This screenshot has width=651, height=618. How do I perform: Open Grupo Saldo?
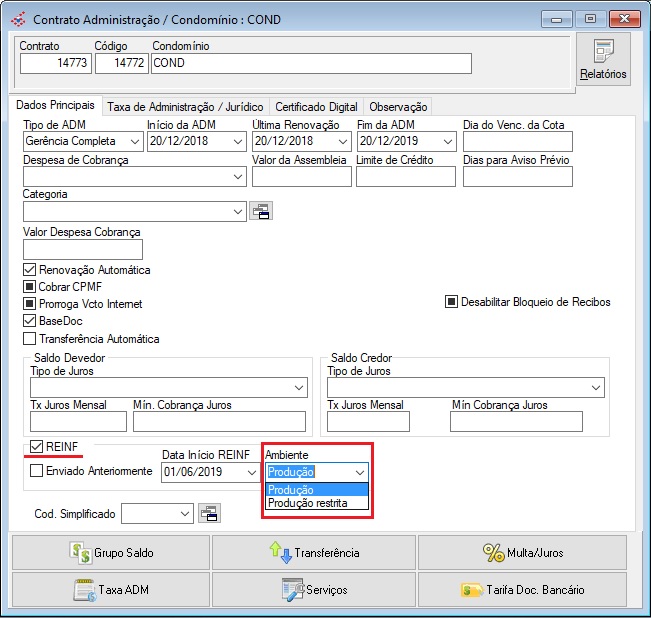tap(110, 552)
